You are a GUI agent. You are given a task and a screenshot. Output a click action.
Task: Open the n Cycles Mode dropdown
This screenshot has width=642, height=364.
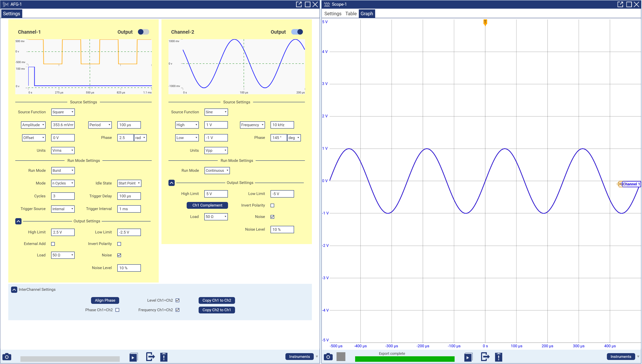click(63, 183)
